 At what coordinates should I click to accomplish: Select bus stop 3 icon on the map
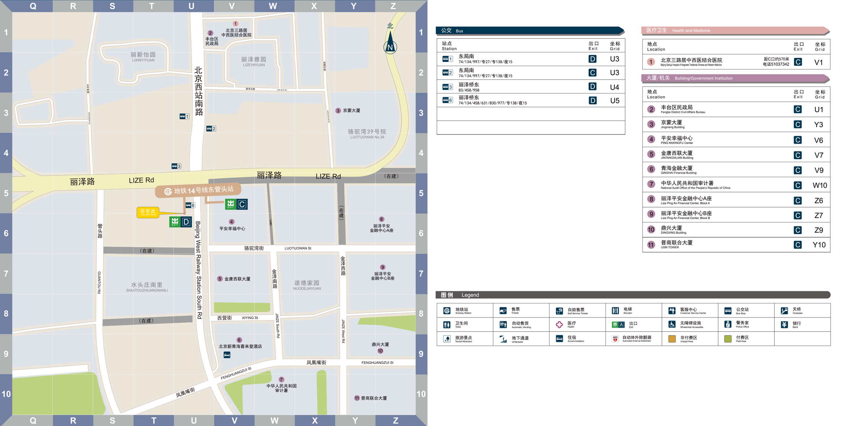coord(176,166)
